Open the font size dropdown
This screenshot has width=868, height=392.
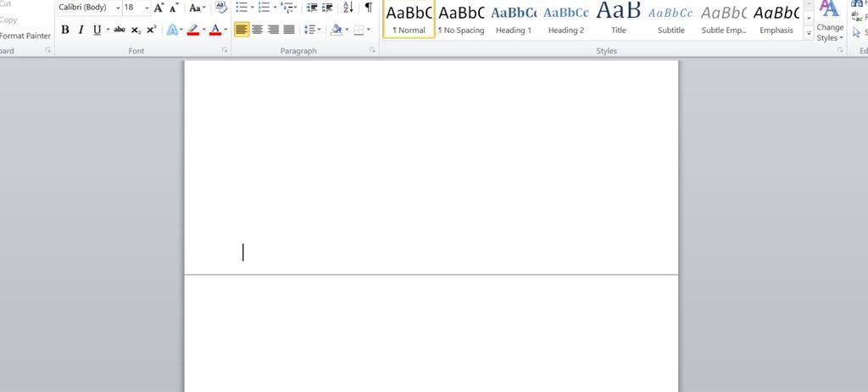[x=147, y=8]
